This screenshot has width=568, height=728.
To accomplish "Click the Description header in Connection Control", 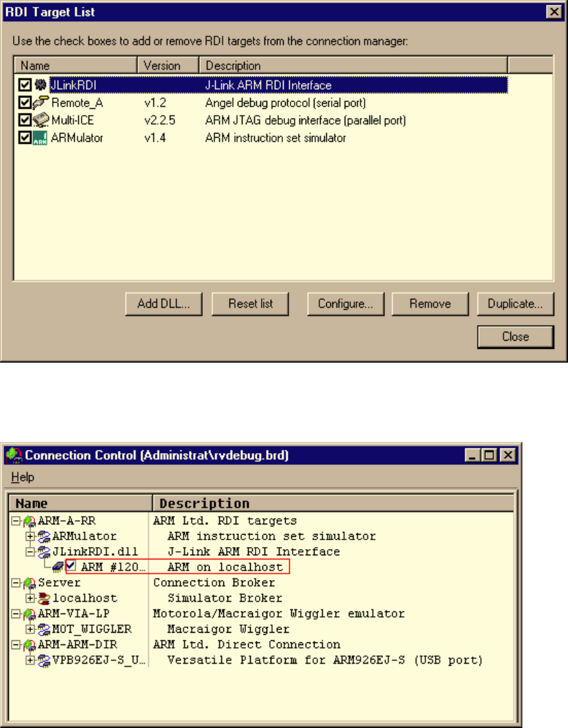I will tap(333, 503).
